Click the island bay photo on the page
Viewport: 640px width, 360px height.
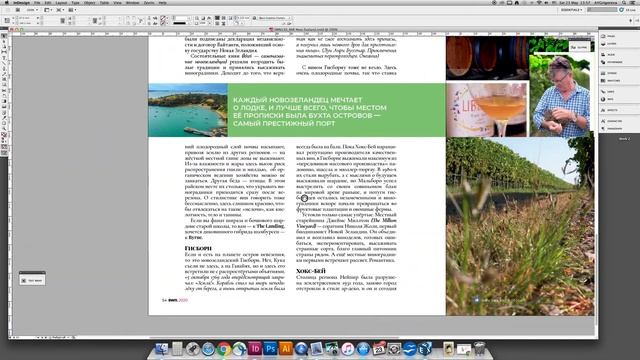click(188, 110)
